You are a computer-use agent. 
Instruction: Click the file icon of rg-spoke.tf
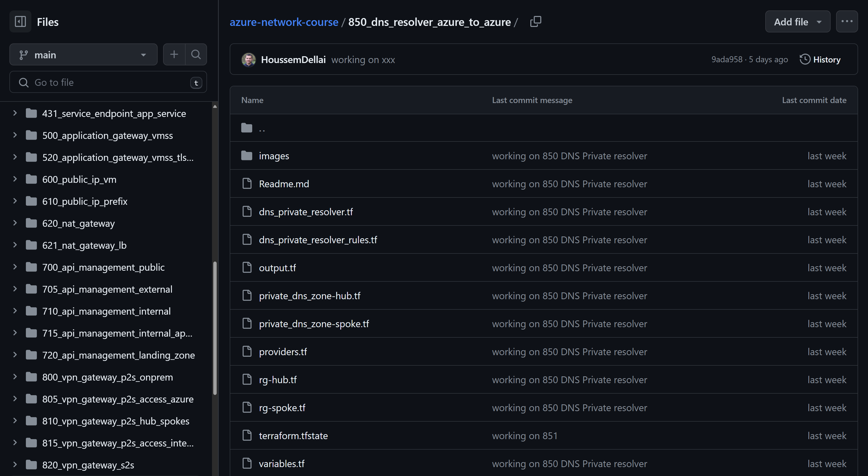point(247,407)
